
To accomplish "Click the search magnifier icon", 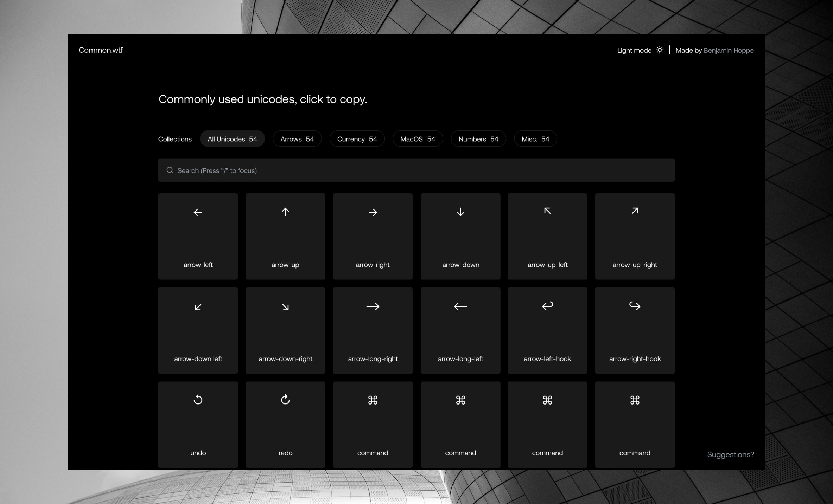I will (x=170, y=170).
